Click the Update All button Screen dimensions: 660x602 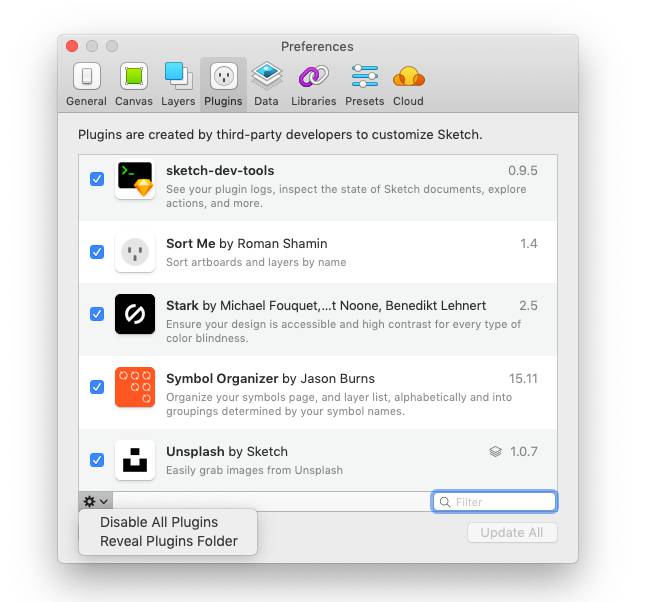512,532
